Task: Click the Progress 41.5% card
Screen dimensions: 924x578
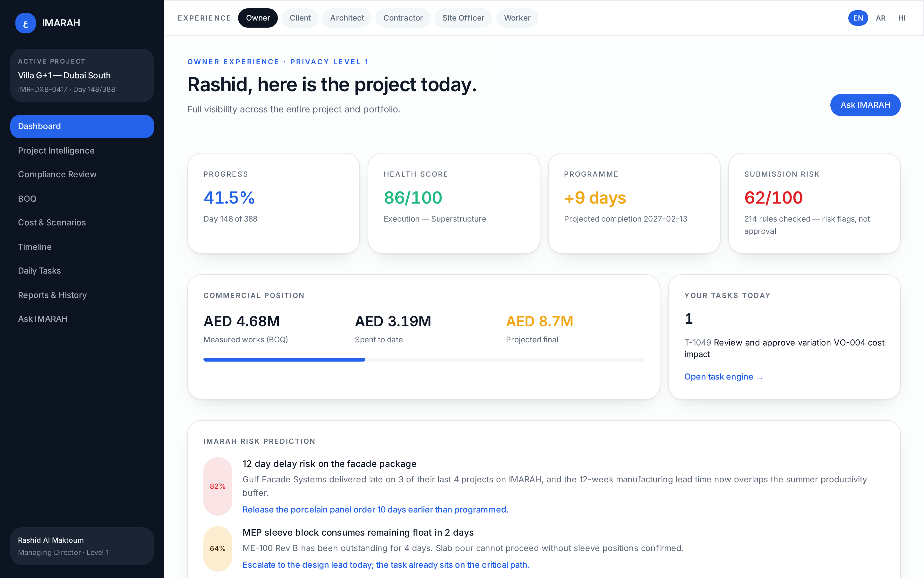Action: [x=273, y=203]
